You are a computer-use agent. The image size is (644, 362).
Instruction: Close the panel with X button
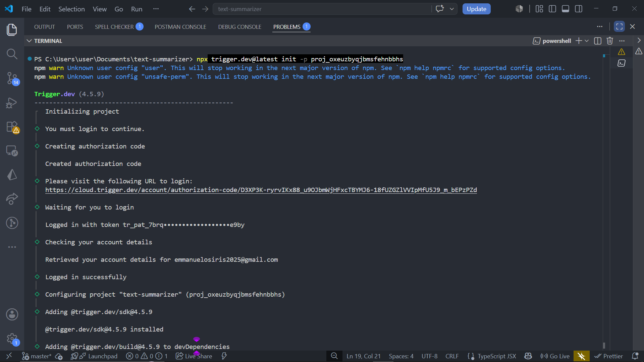[x=633, y=26]
